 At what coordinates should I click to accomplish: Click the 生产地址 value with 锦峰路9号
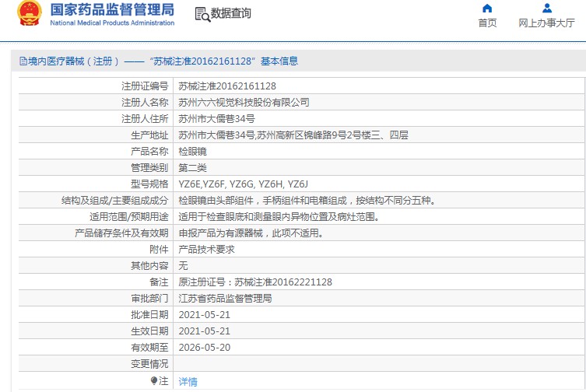(x=293, y=135)
